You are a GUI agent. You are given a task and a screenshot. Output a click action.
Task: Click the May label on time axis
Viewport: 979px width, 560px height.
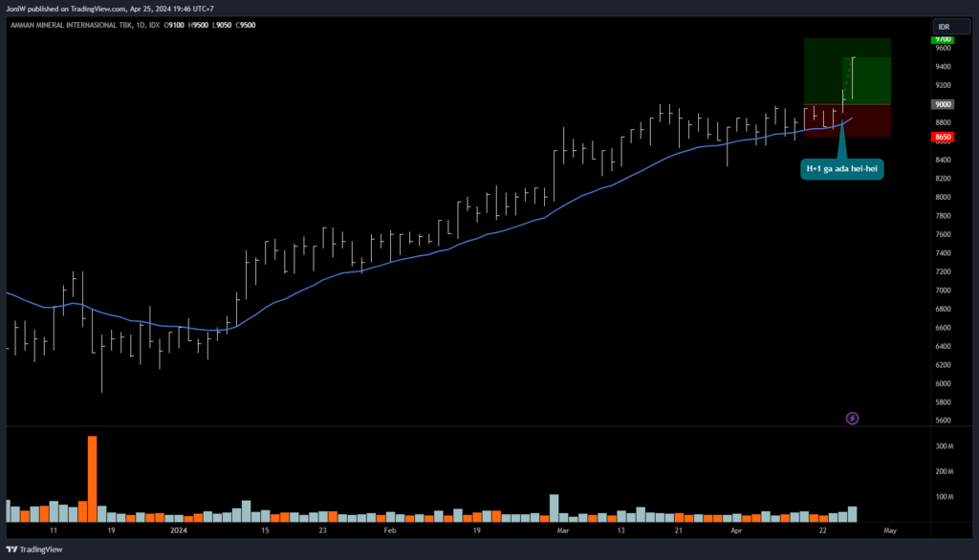[x=890, y=528]
